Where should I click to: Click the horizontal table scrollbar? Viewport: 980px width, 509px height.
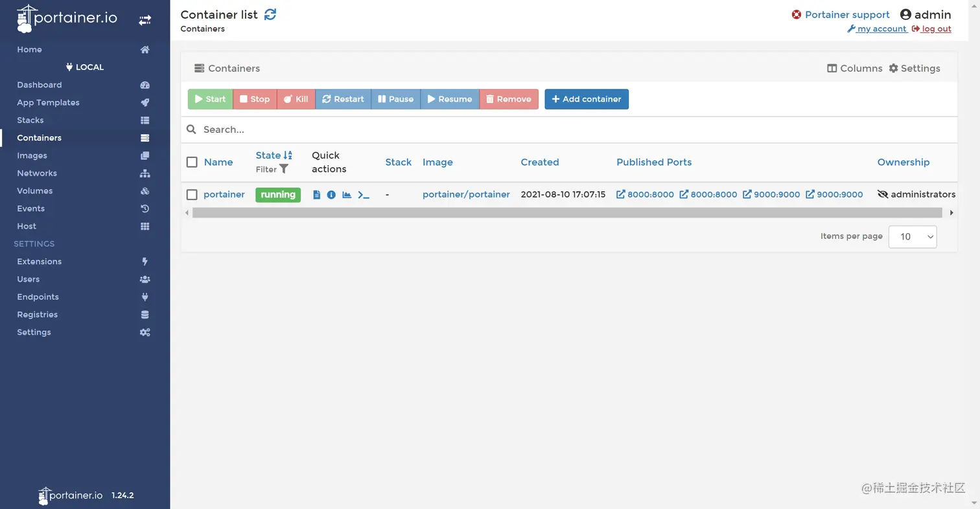(x=567, y=212)
